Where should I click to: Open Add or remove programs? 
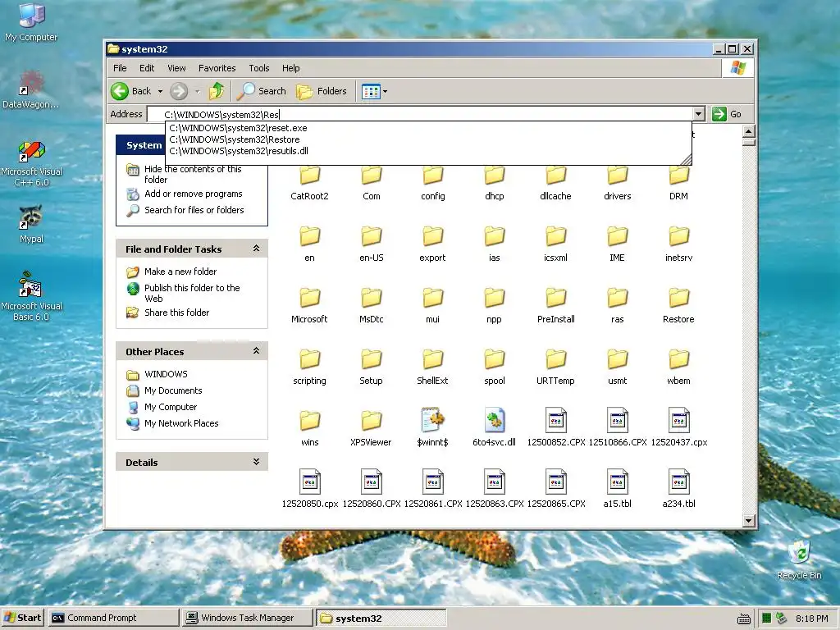tap(193, 194)
